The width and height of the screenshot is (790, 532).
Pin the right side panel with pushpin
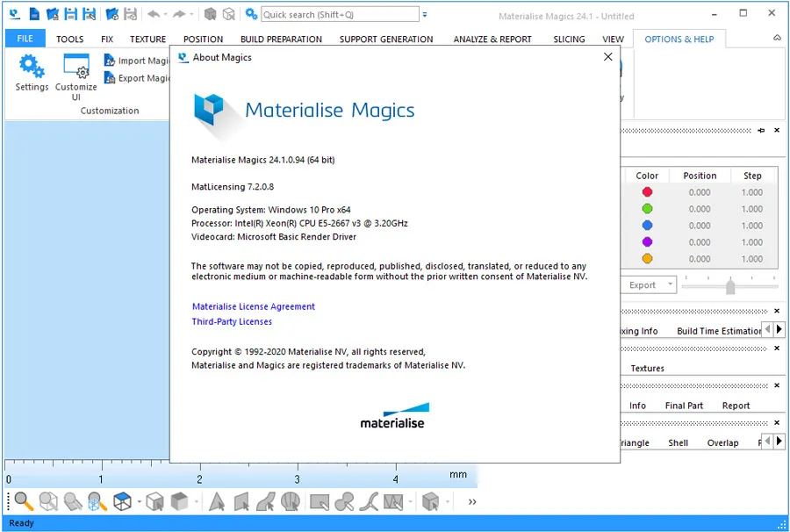tap(761, 131)
